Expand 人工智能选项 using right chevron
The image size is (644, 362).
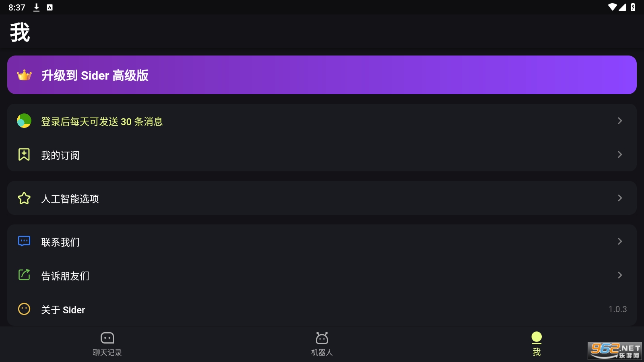point(619,198)
